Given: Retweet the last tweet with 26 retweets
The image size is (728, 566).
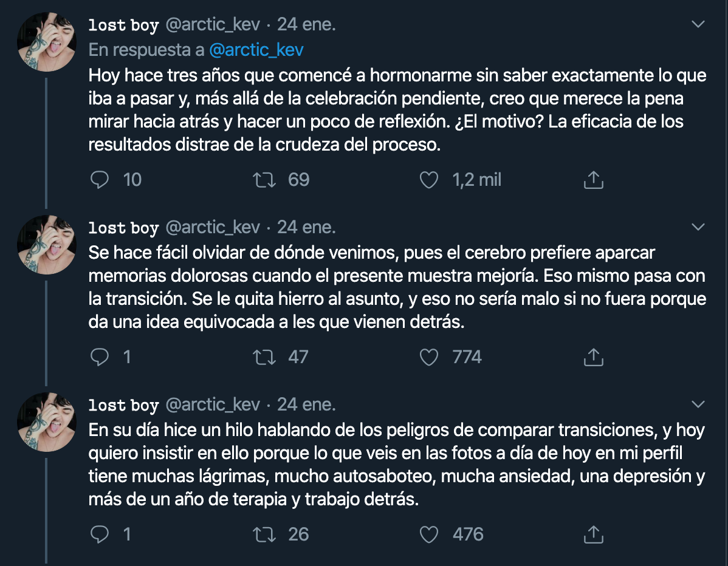Looking at the screenshot, I should coord(265,534).
